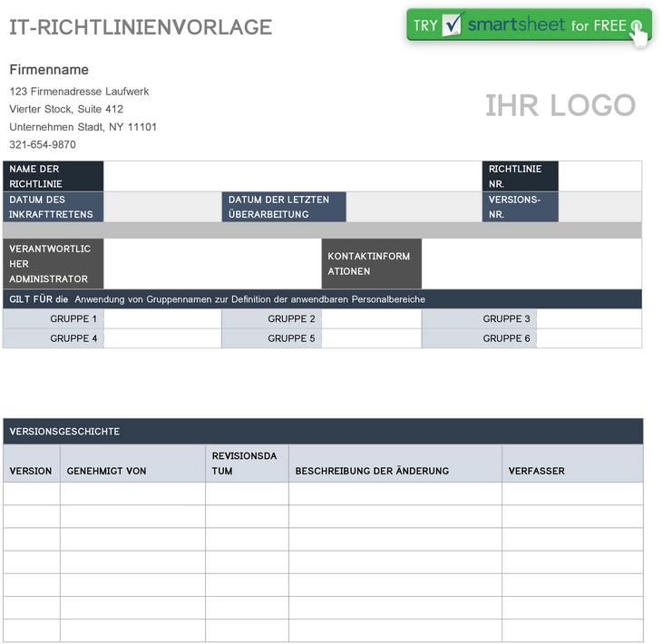
Task: Click the empty field next to GRUPPE 3
Action: [x=589, y=319]
